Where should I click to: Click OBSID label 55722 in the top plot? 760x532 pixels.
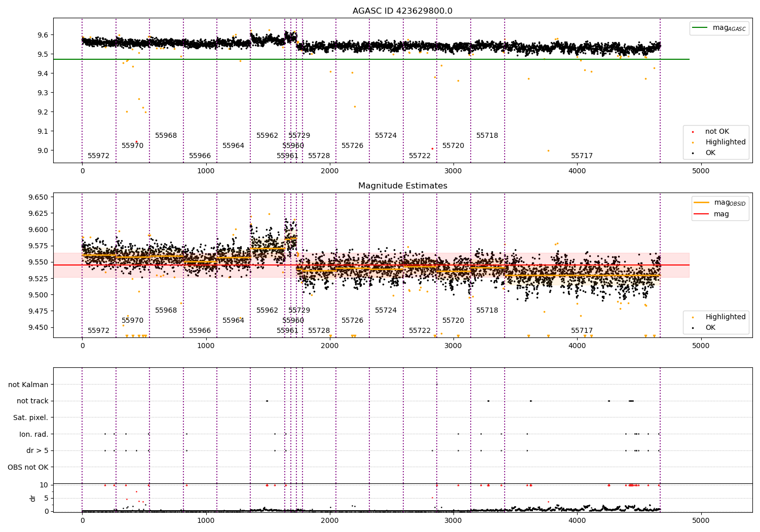420,156
